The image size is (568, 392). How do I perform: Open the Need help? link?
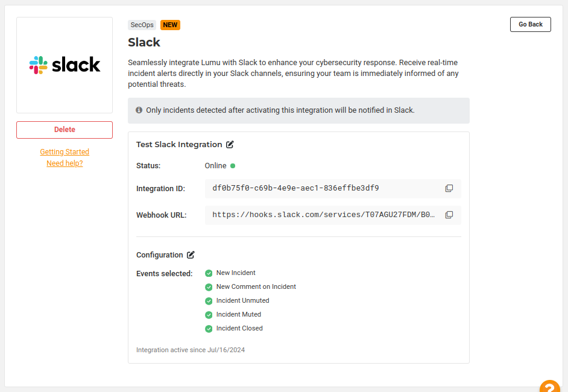pyautogui.click(x=65, y=163)
